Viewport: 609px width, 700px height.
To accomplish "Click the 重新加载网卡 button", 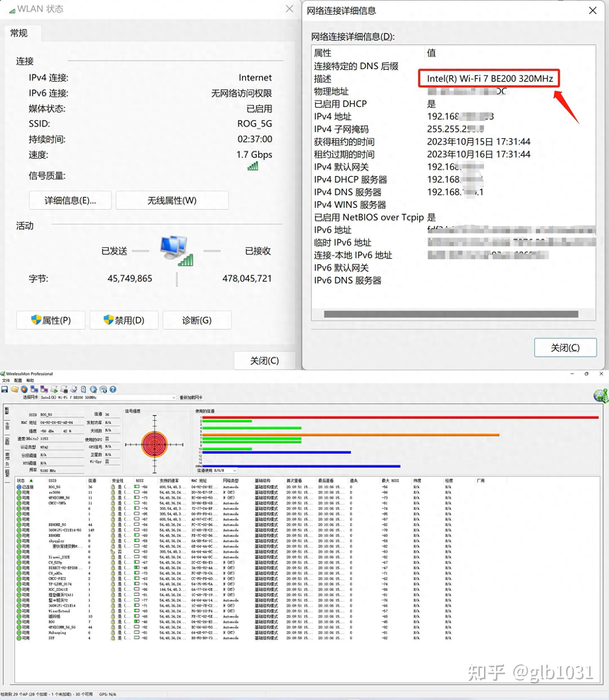I will coord(191,398).
